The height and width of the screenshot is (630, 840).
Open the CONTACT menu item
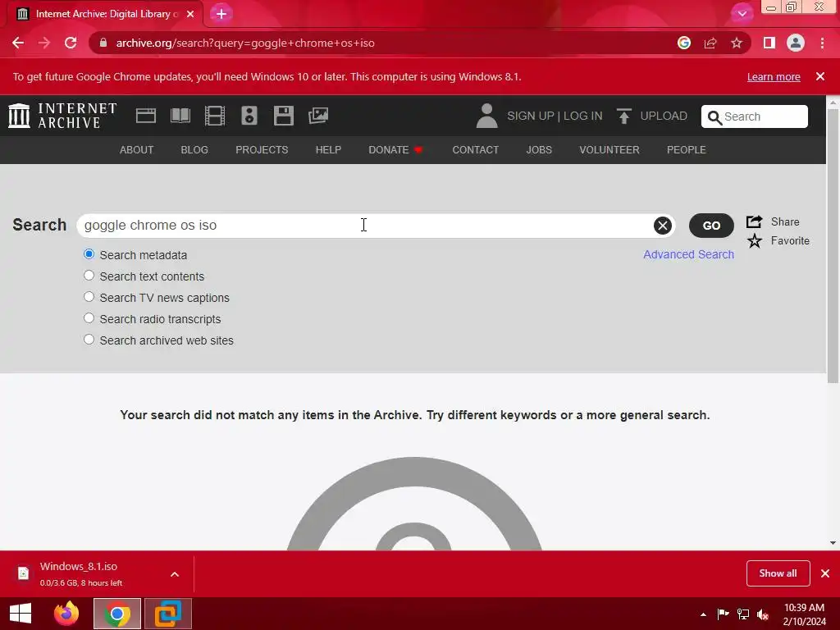pos(475,150)
